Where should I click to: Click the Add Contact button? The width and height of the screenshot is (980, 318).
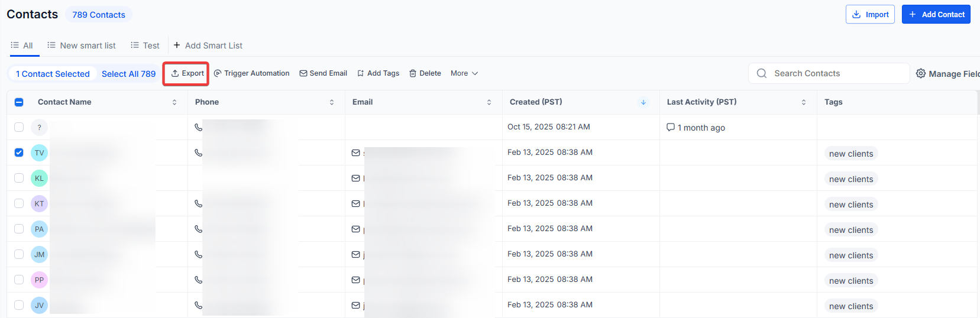936,14
